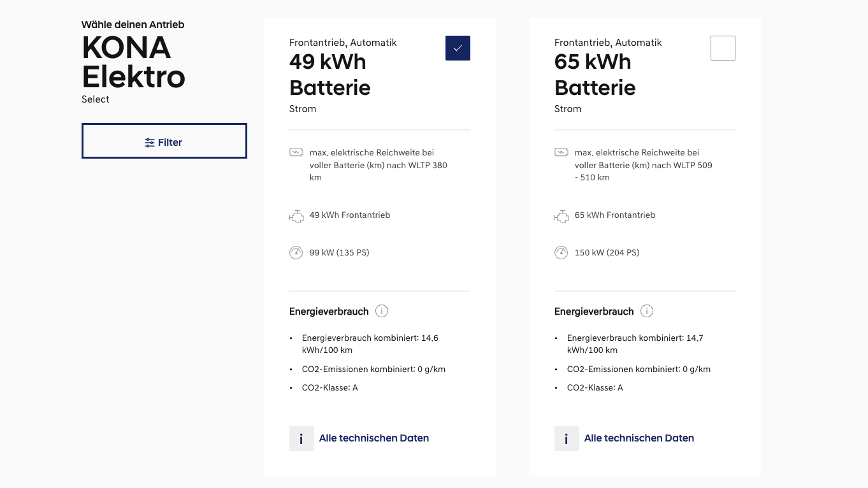Click engine icon beside 49 kWh Frontantrieb
This screenshot has height=488, width=868.
click(x=296, y=217)
